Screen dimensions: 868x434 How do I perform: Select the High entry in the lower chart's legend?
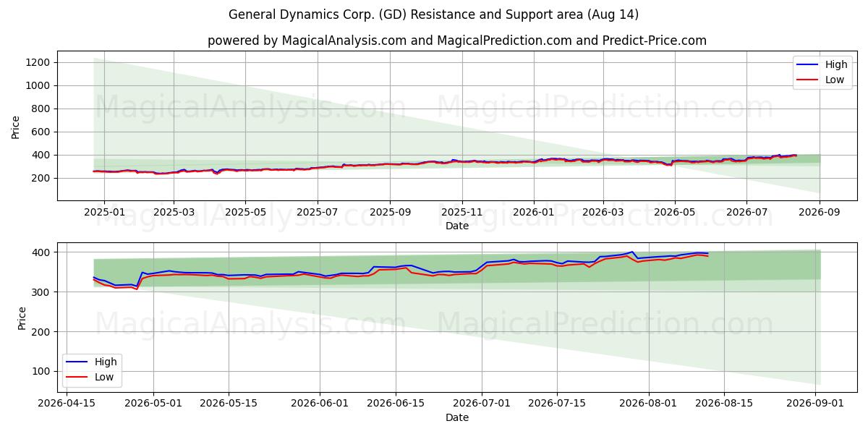(91, 362)
